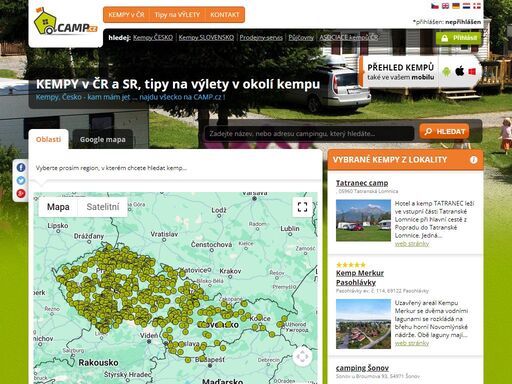Click the HLEDAT search button
This screenshot has height=384, width=512.
(x=444, y=132)
